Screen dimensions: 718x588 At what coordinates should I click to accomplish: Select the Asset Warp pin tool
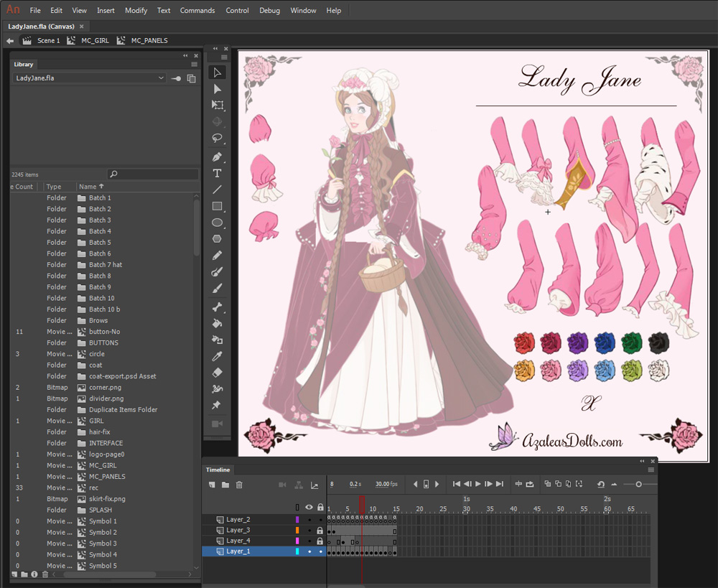pyautogui.click(x=216, y=405)
